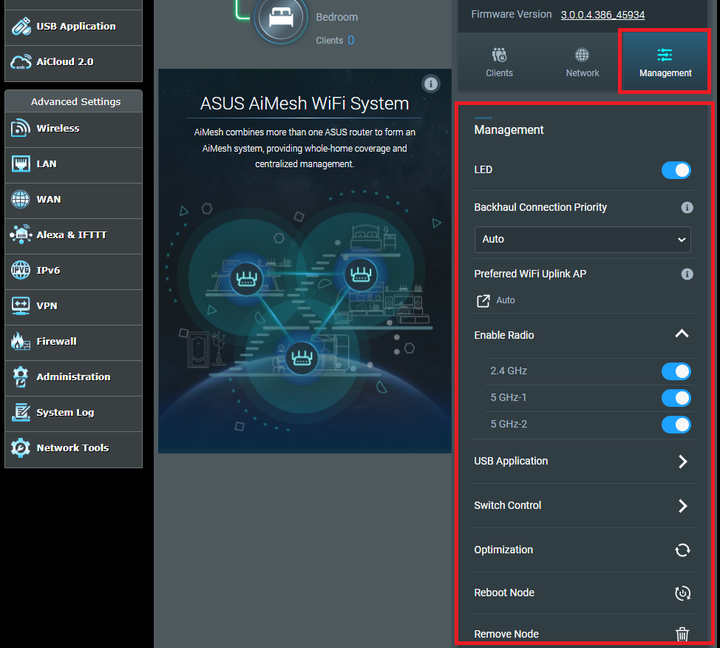Click the Wireless settings icon
Screen dimensions: 720x648
[20, 128]
